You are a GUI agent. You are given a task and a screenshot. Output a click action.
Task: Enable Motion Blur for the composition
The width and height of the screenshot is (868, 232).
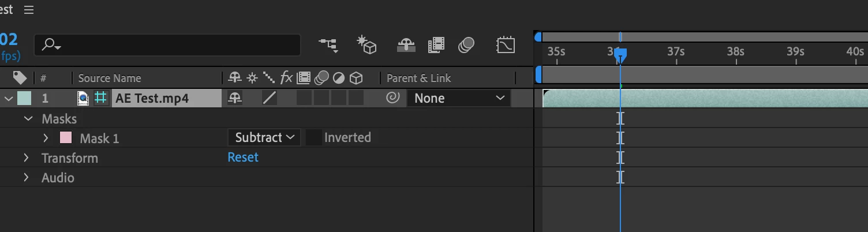coord(466,45)
